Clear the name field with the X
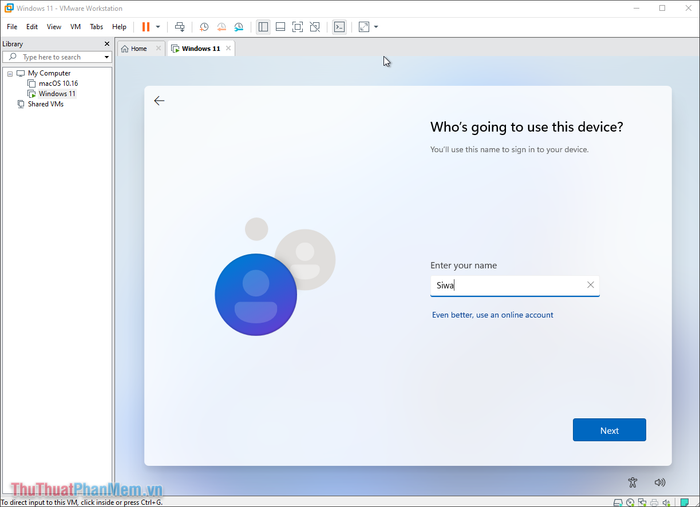Image resolution: width=700 pixels, height=507 pixels. (590, 285)
